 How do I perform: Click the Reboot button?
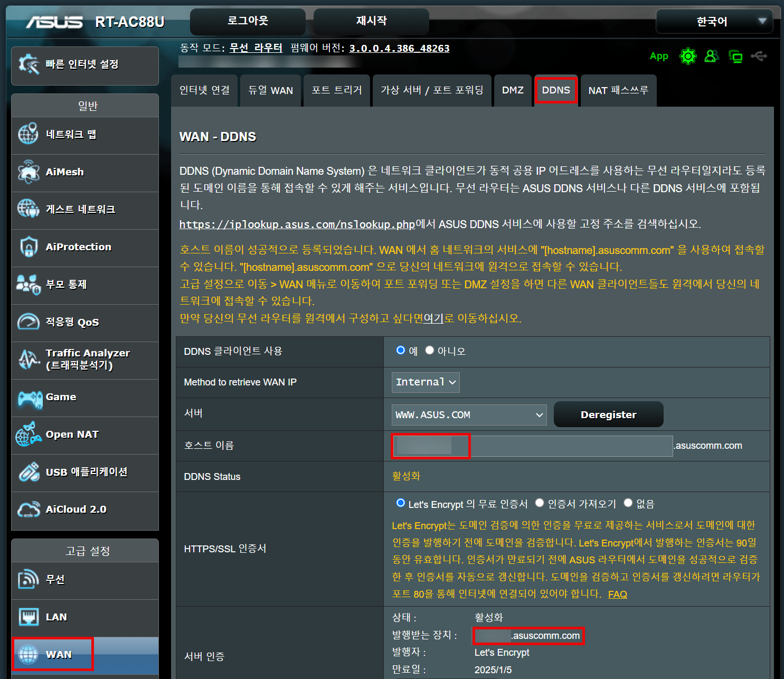pyautogui.click(x=371, y=21)
